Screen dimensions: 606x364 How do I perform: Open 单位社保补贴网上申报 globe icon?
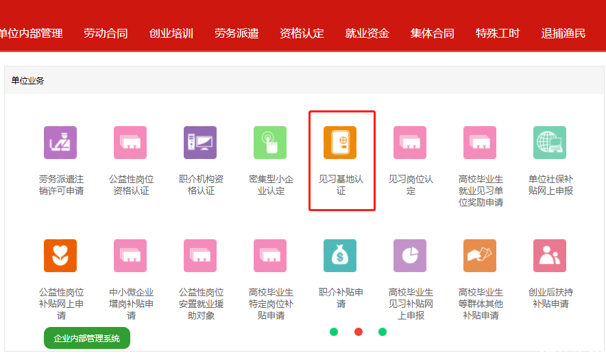[550, 143]
